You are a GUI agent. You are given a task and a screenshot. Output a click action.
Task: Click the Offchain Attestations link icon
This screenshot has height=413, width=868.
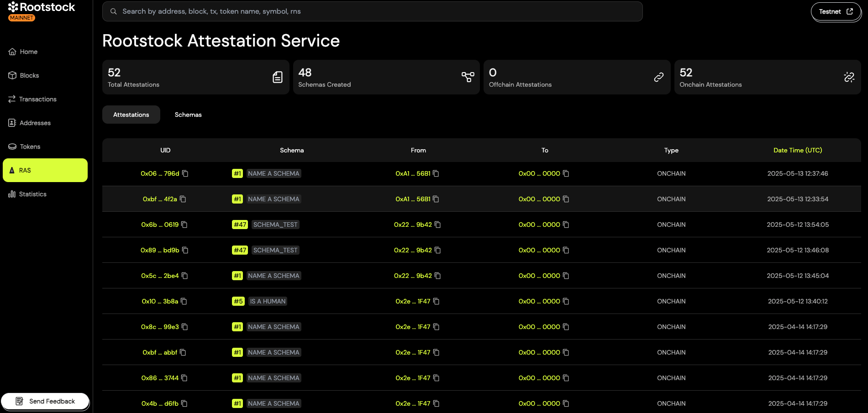pos(658,77)
